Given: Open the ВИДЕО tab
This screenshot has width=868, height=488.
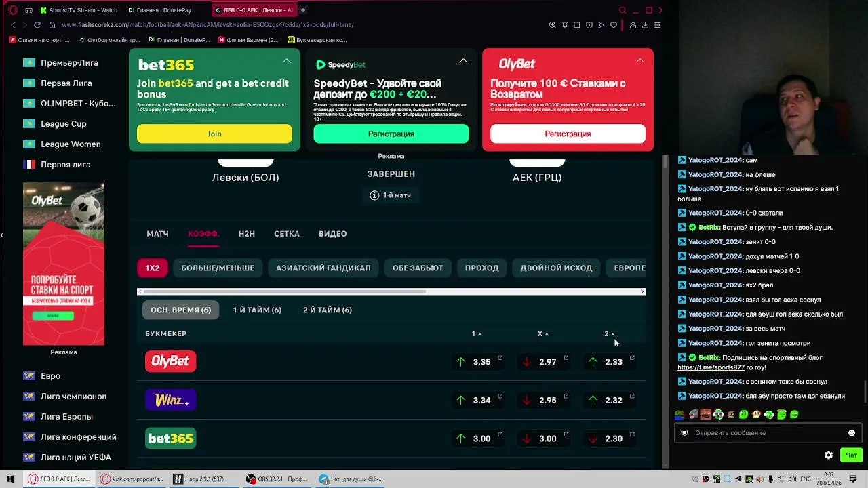Looking at the screenshot, I should [333, 234].
